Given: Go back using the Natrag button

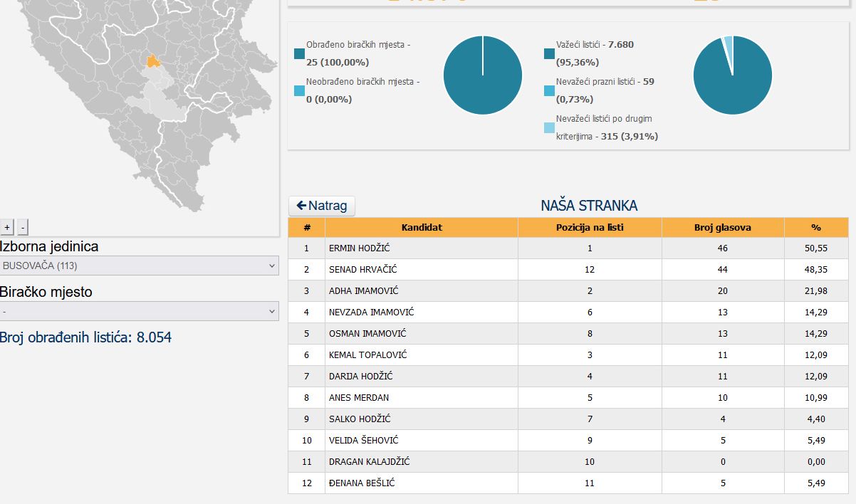Looking at the screenshot, I should (322, 206).
